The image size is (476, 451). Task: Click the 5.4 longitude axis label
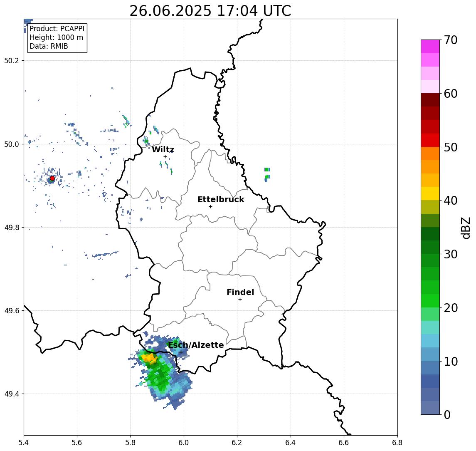(24, 443)
